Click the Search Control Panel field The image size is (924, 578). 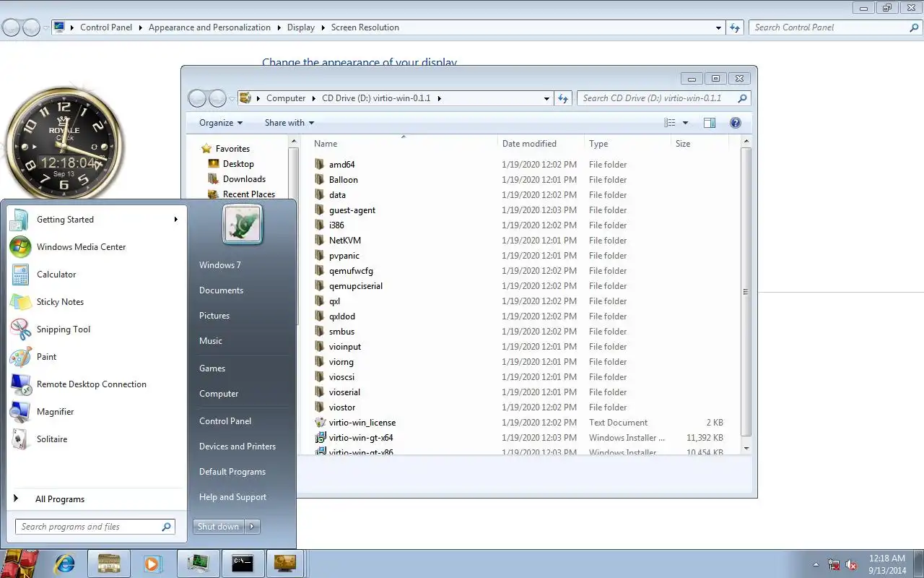tap(835, 27)
